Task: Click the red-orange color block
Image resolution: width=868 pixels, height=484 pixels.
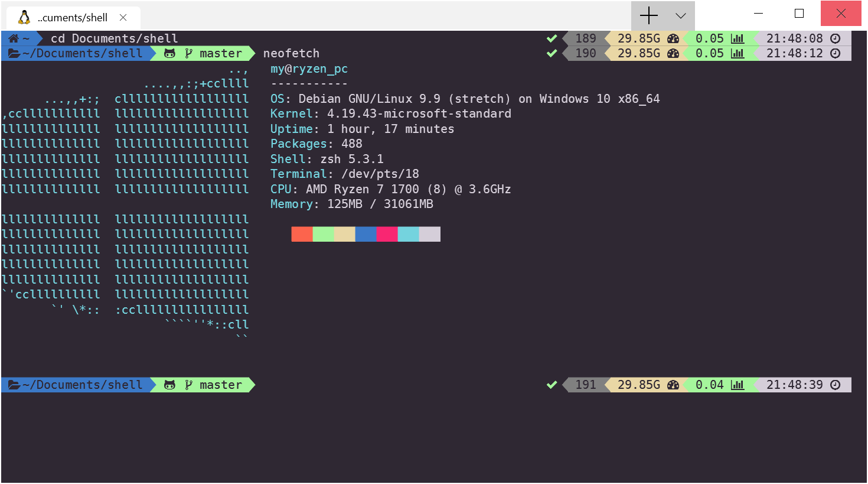Action: [302, 234]
